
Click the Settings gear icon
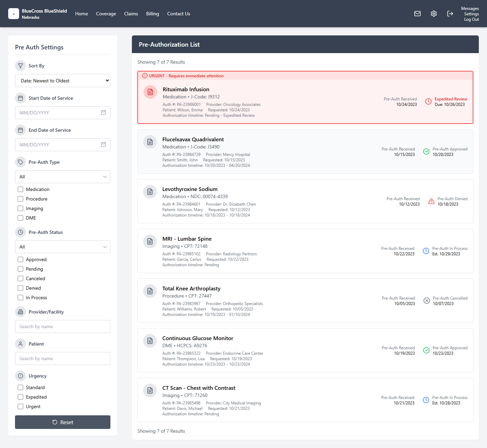[433, 14]
